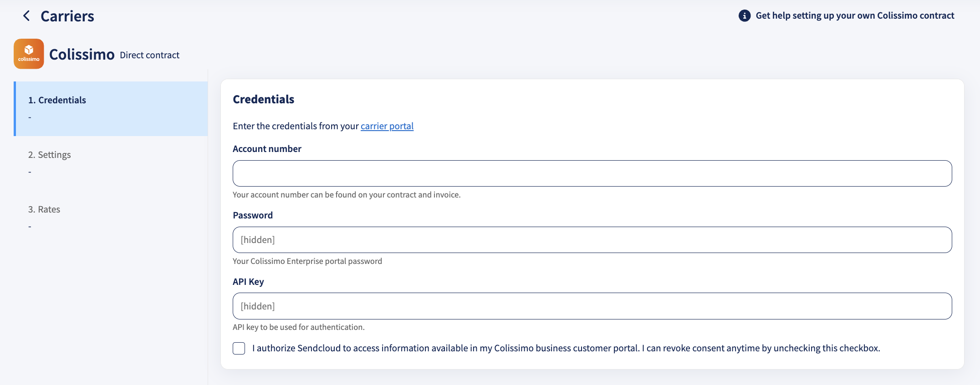Click the account number hint text
Image resolution: width=980 pixels, height=385 pixels.
(x=347, y=195)
